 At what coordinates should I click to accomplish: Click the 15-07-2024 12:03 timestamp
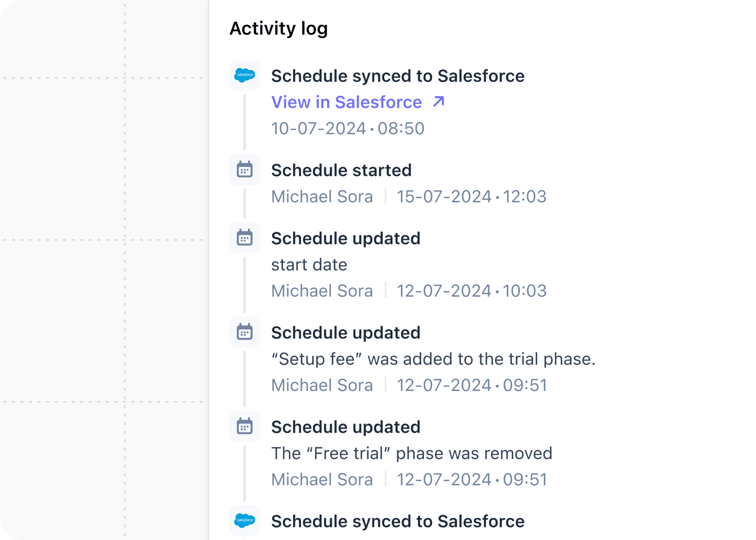pyautogui.click(x=471, y=196)
